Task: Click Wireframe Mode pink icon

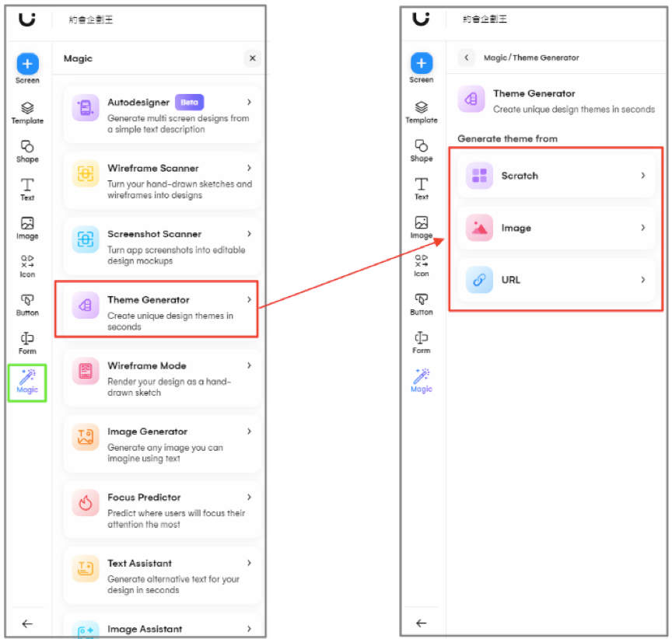Action: click(x=86, y=371)
